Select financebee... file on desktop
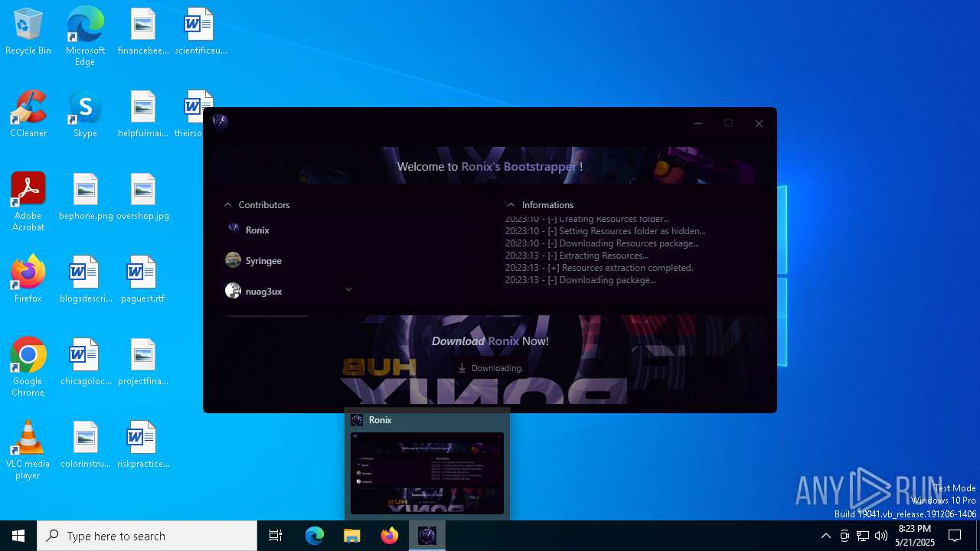This screenshot has width=980, height=551. pyautogui.click(x=142, y=31)
